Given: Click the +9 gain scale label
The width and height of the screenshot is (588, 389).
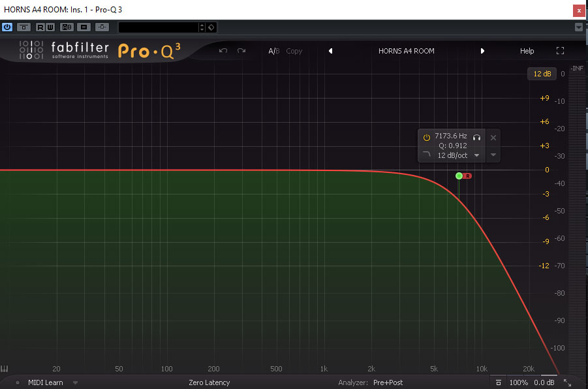Looking at the screenshot, I should point(544,99).
